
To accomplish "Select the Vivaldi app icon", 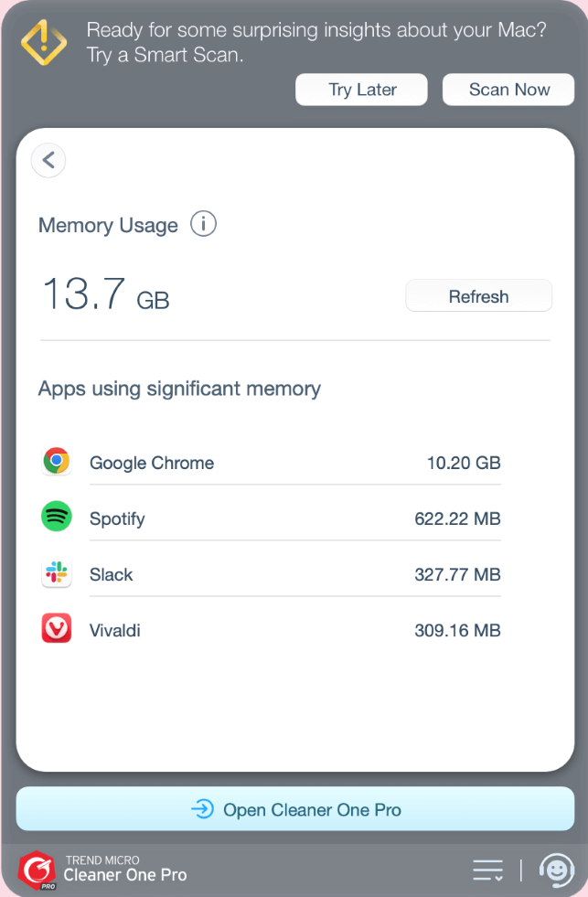I will [56, 629].
